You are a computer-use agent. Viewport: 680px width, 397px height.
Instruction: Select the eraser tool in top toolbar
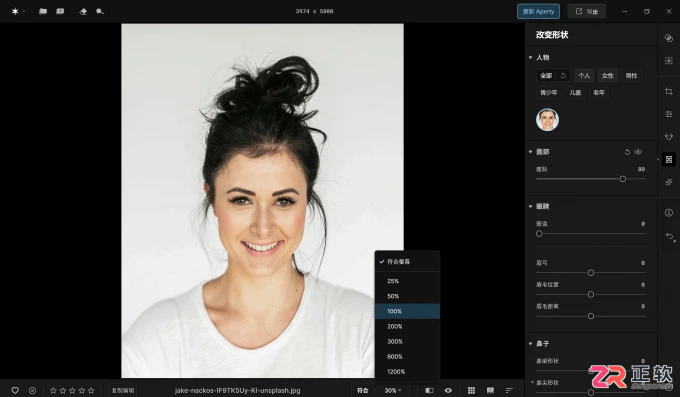pos(83,11)
